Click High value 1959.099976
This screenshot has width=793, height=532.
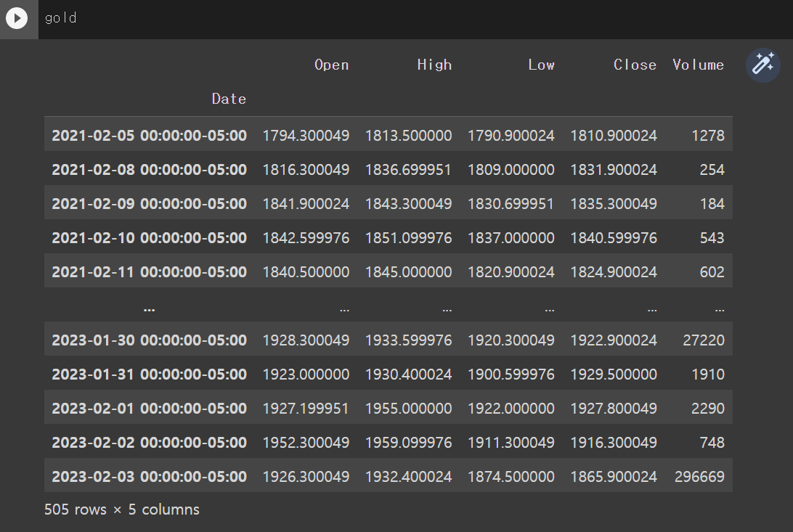pyautogui.click(x=409, y=443)
